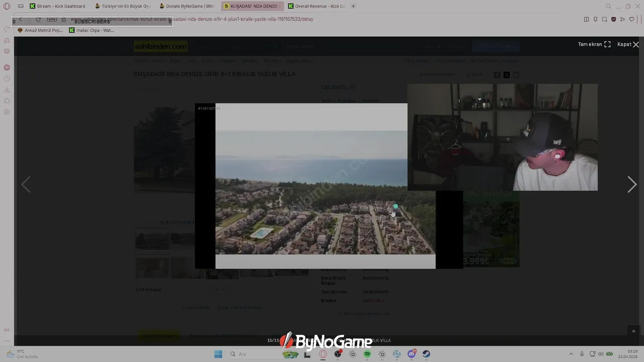Screen dimensions: 644x362
Task: Open Discord from the taskbar
Action: (412, 354)
